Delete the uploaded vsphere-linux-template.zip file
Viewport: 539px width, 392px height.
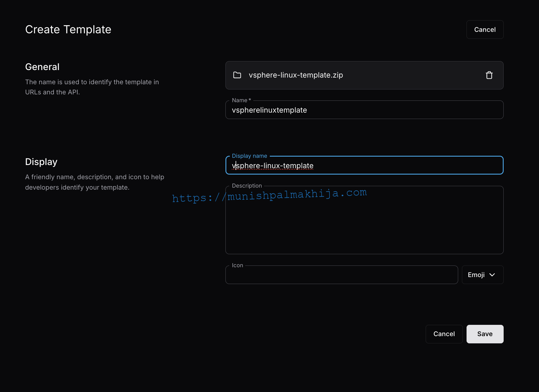click(x=489, y=75)
